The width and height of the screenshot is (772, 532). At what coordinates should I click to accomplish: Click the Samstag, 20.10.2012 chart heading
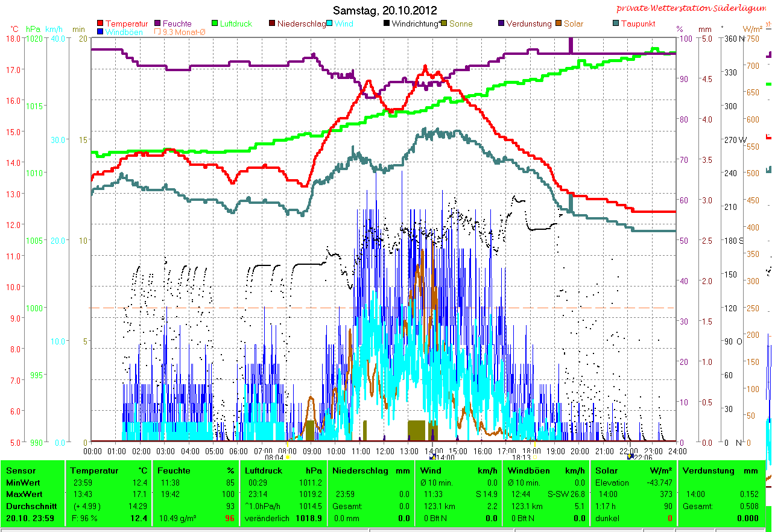click(x=385, y=10)
